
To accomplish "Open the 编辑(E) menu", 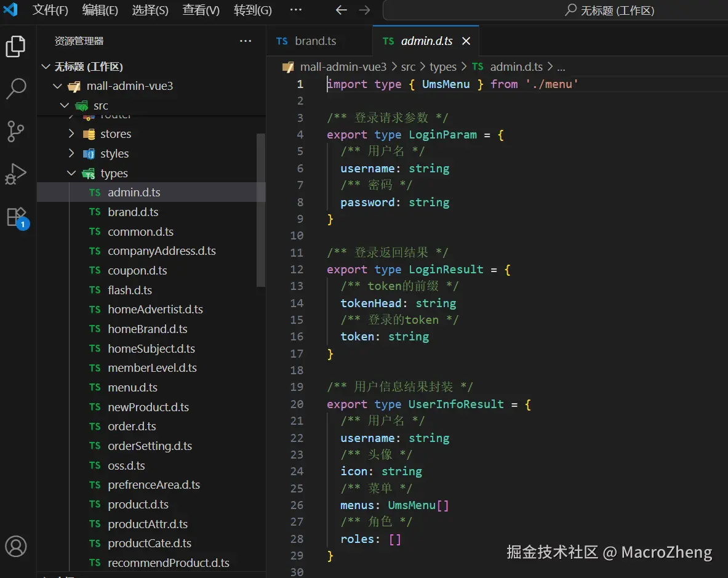I will pos(100,10).
